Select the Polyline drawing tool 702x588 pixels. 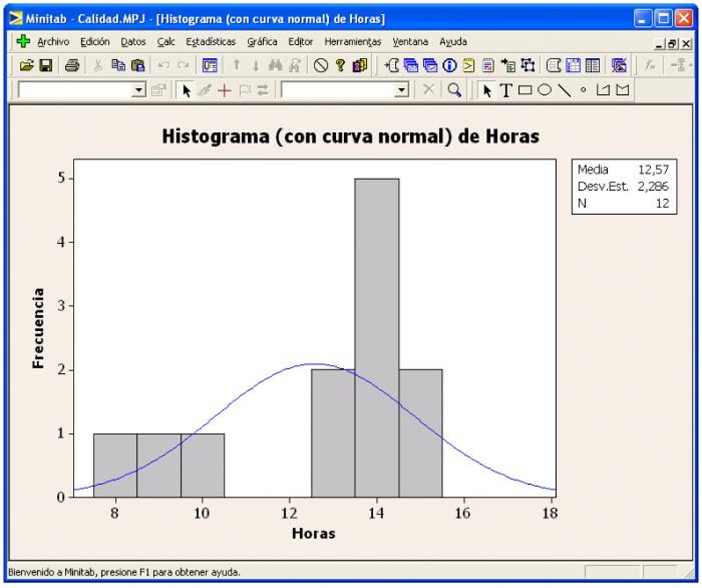(x=603, y=90)
